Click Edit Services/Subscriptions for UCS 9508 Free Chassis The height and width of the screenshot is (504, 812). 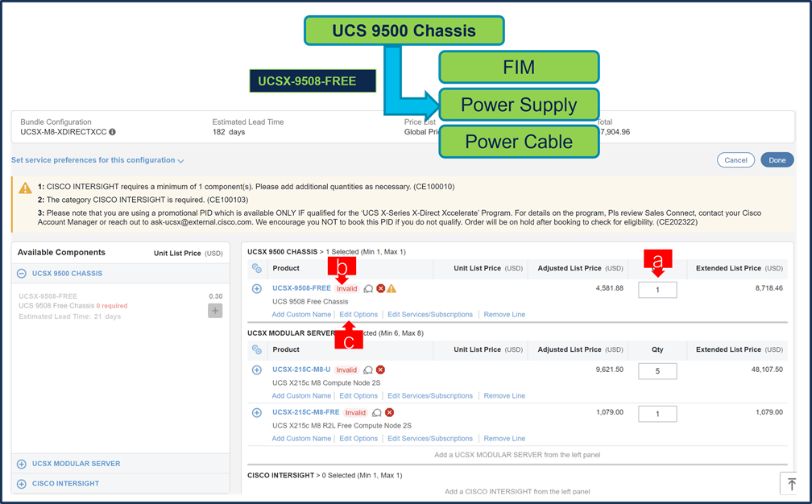[430, 315]
